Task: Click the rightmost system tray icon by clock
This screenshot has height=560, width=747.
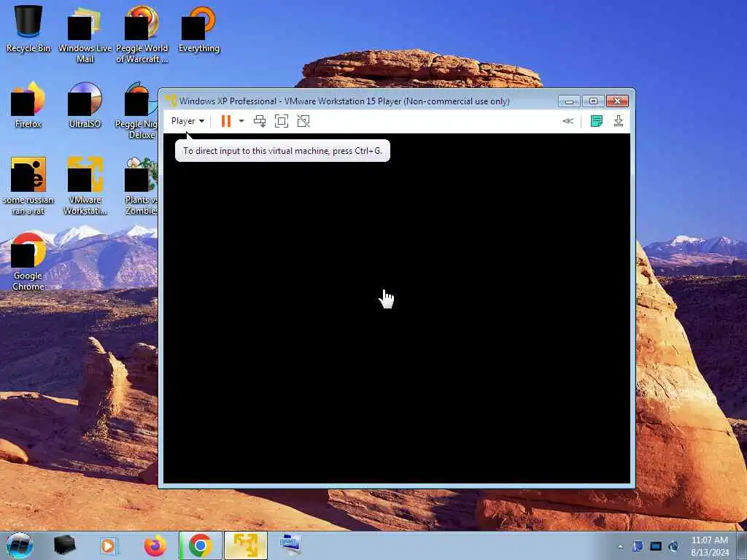Action: coord(673,546)
